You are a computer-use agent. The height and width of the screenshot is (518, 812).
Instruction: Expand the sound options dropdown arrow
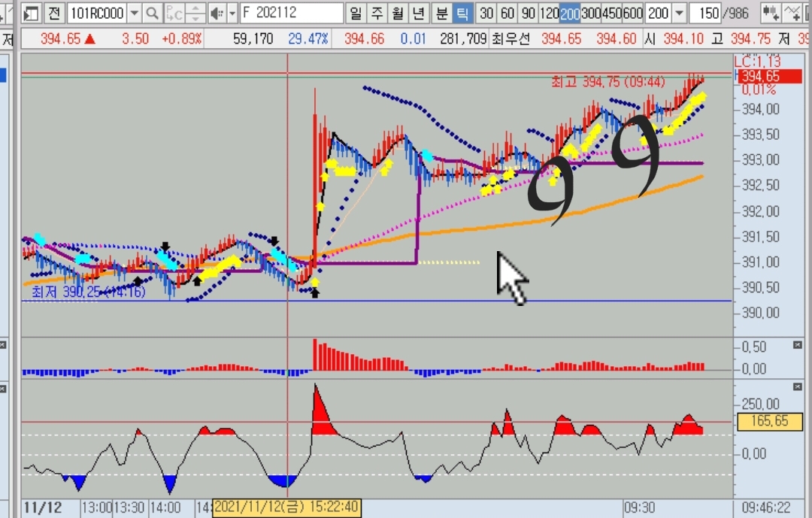pyautogui.click(x=232, y=13)
